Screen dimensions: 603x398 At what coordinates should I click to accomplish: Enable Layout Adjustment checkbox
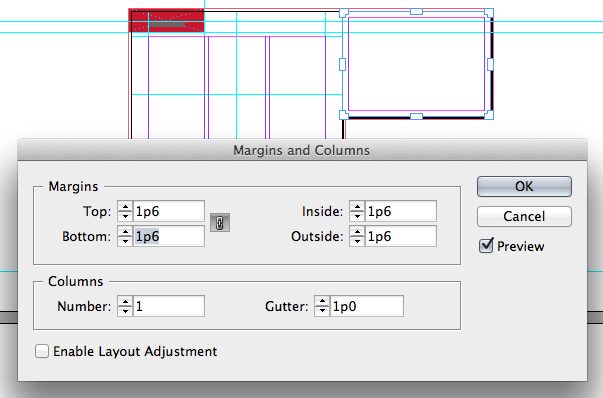pyautogui.click(x=42, y=351)
